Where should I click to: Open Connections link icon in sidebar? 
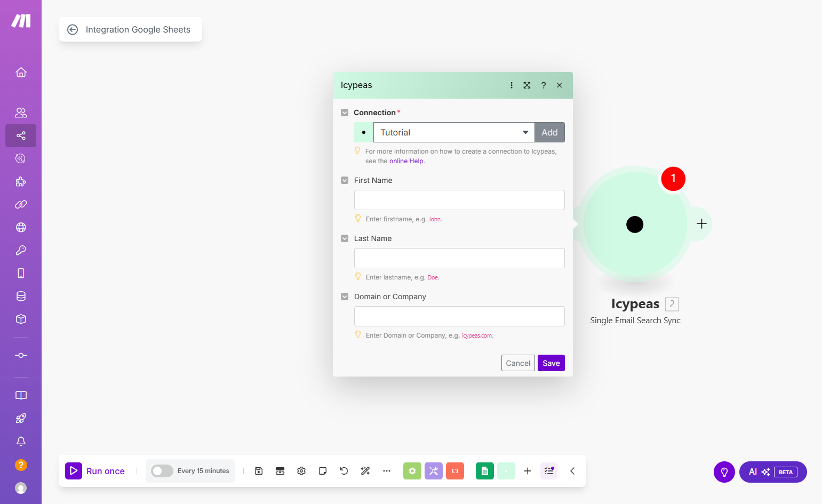click(x=21, y=204)
